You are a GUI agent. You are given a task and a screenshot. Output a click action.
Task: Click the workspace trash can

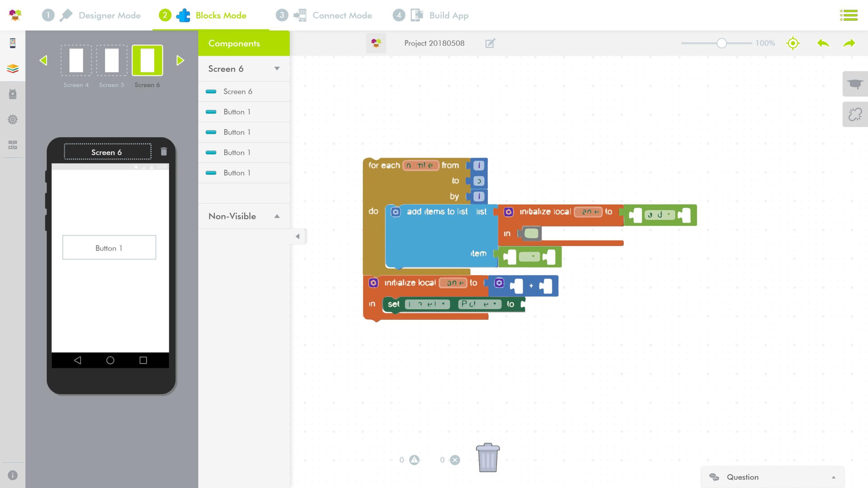[488, 458]
